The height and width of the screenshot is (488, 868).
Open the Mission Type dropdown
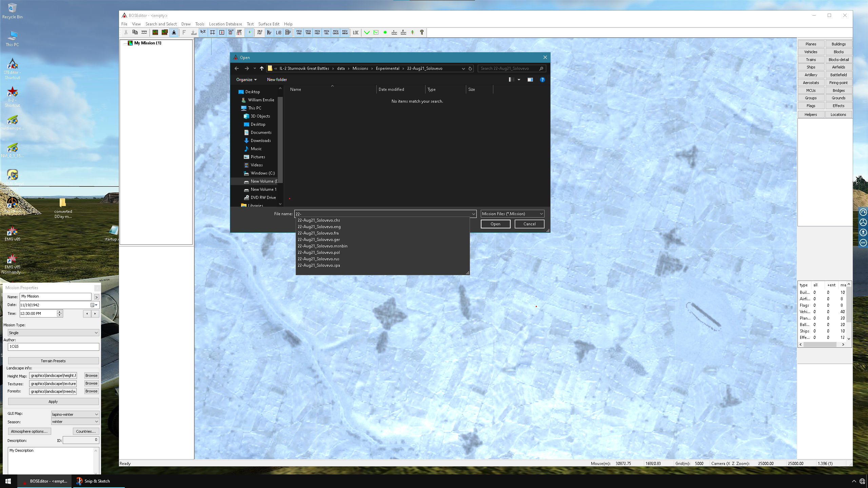[x=53, y=333]
